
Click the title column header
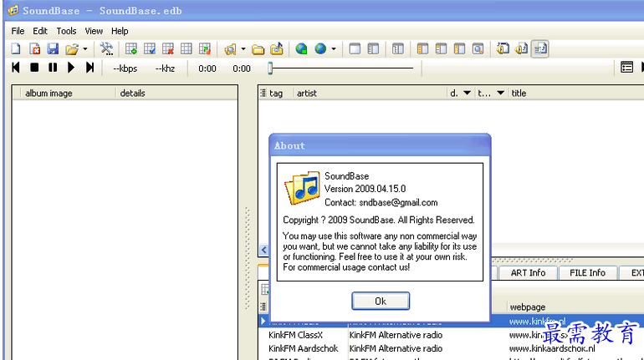click(x=576, y=94)
